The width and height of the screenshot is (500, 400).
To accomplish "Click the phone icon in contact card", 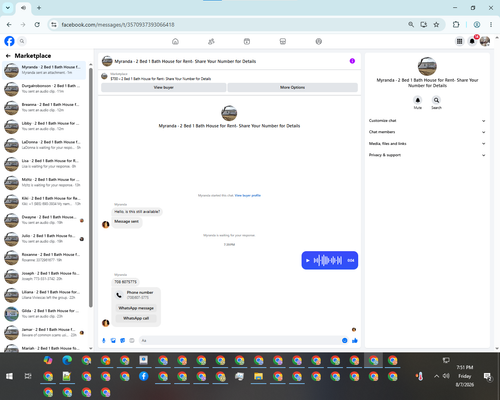I will [x=119, y=295].
